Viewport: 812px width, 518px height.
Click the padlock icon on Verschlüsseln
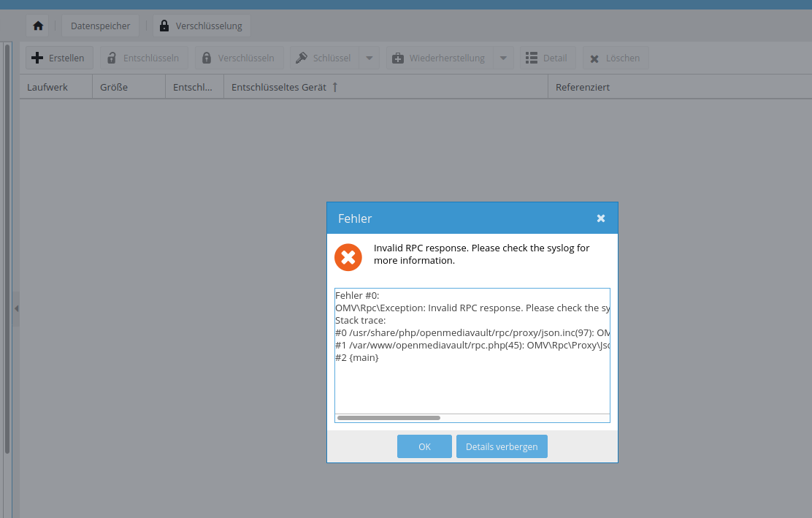[207, 57]
